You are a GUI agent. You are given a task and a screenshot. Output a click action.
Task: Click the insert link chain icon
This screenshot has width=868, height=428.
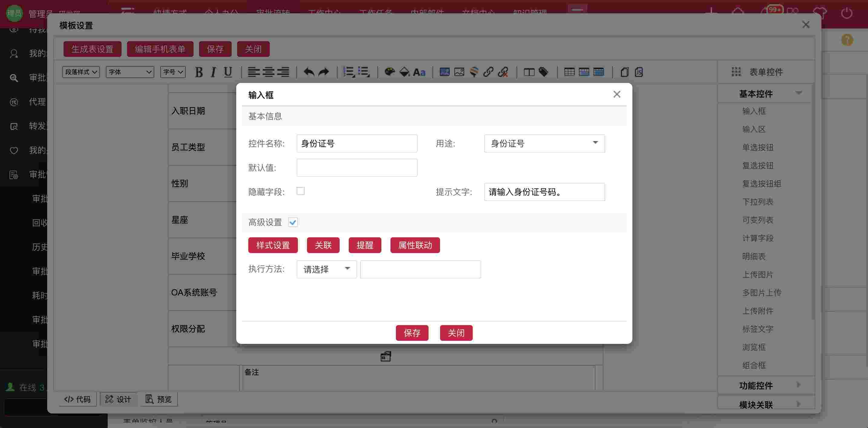pos(488,72)
